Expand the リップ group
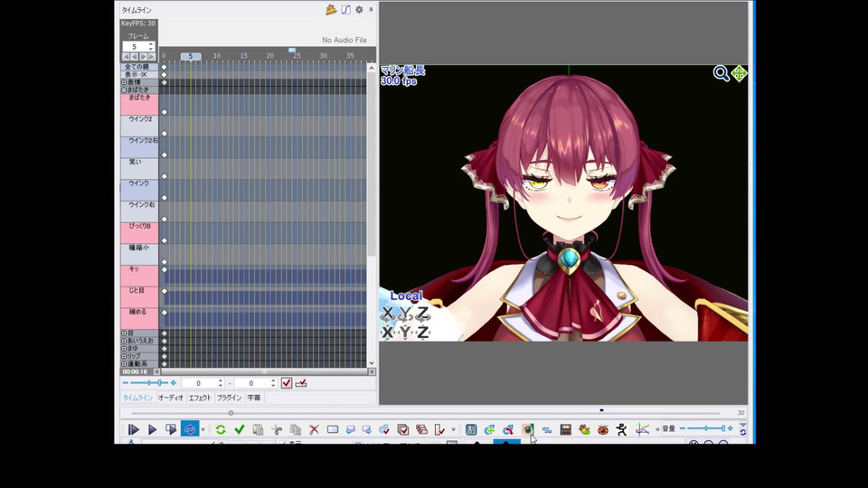The image size is (868, 488). pos(124,356)
